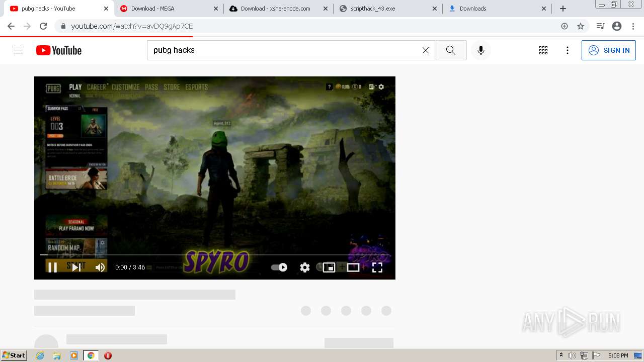Click the taskbar clock 5:08 PM
The image size is (644, 362).
(x=618, y=355)
